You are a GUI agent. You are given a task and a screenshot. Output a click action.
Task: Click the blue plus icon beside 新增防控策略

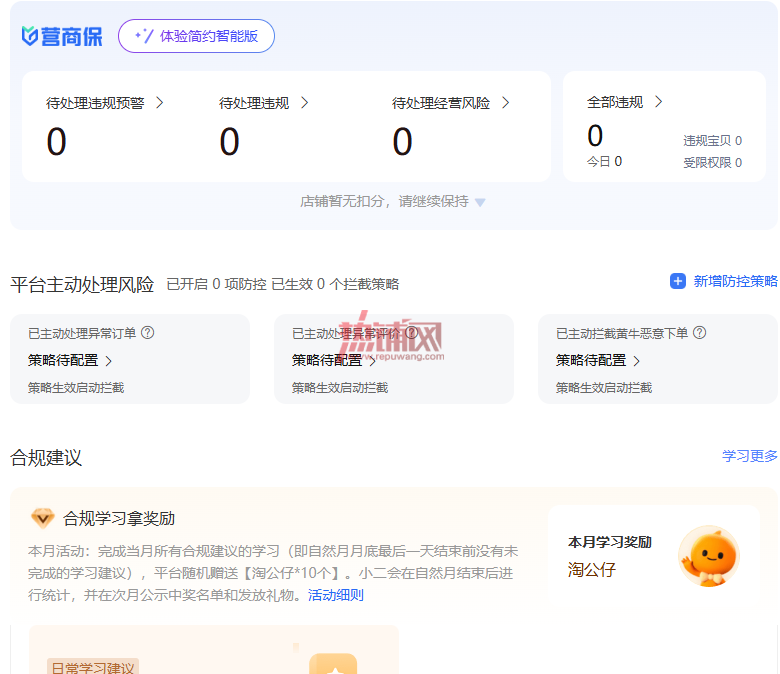point(678,281)
